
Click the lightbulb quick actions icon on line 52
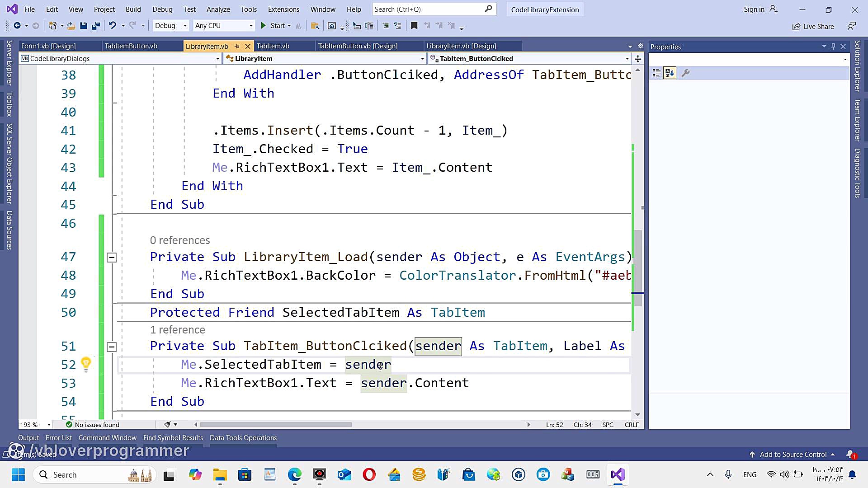[86, 363]
